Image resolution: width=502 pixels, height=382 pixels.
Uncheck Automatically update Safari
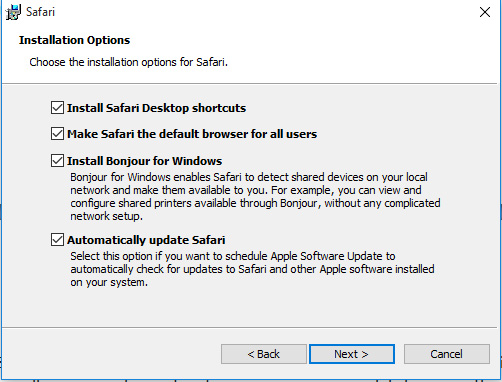tap(57, 240)
